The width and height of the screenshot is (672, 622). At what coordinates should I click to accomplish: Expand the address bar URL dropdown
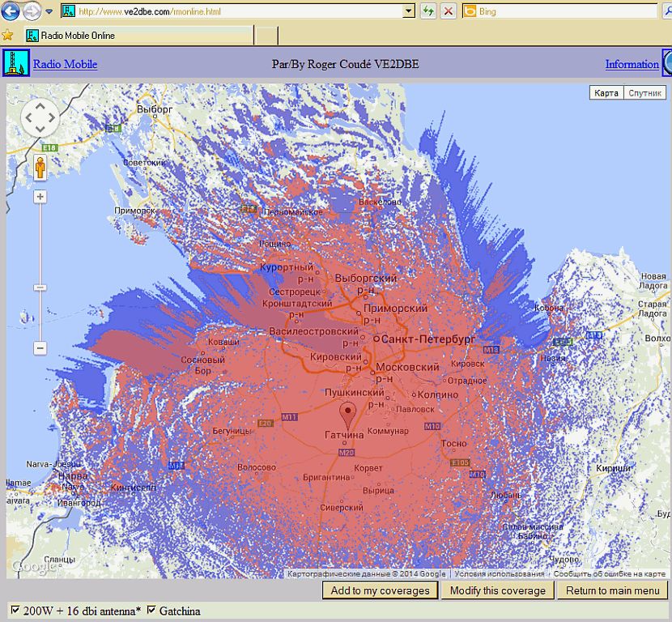point(409,11)
